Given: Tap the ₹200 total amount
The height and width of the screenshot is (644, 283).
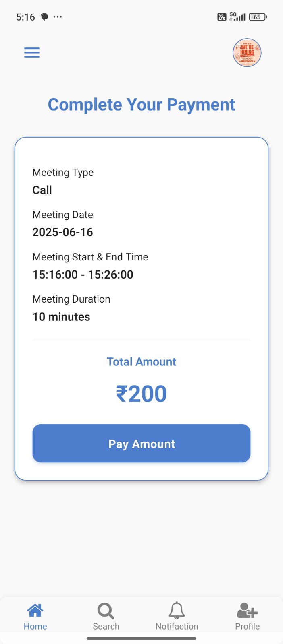Looking at the screenshot, I should (141, 394).
